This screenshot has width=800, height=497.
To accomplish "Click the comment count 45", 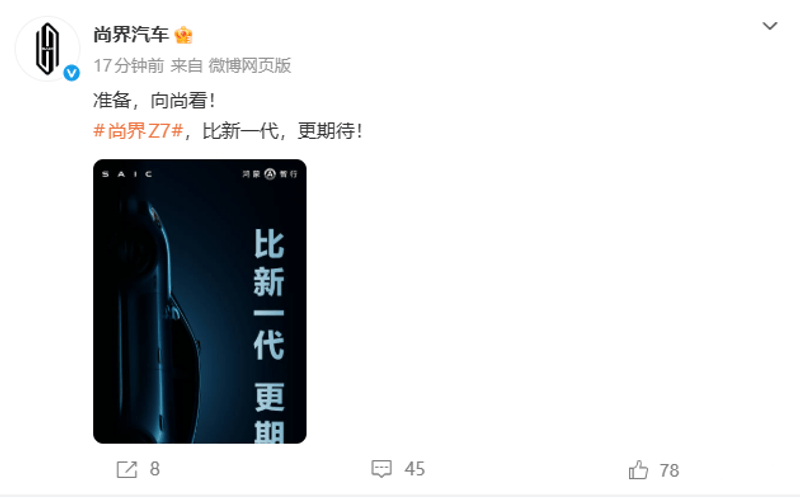I will coord(414,469).
